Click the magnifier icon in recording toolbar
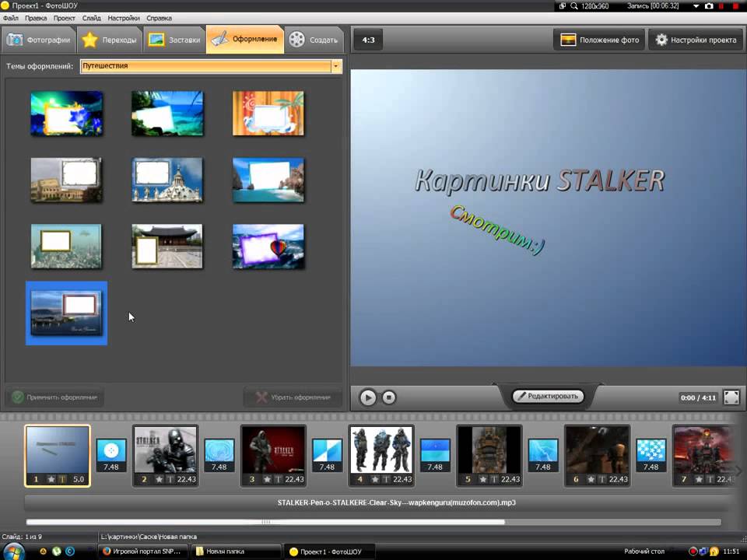Viewport: 747px width, 560px height. click(574, 6)
